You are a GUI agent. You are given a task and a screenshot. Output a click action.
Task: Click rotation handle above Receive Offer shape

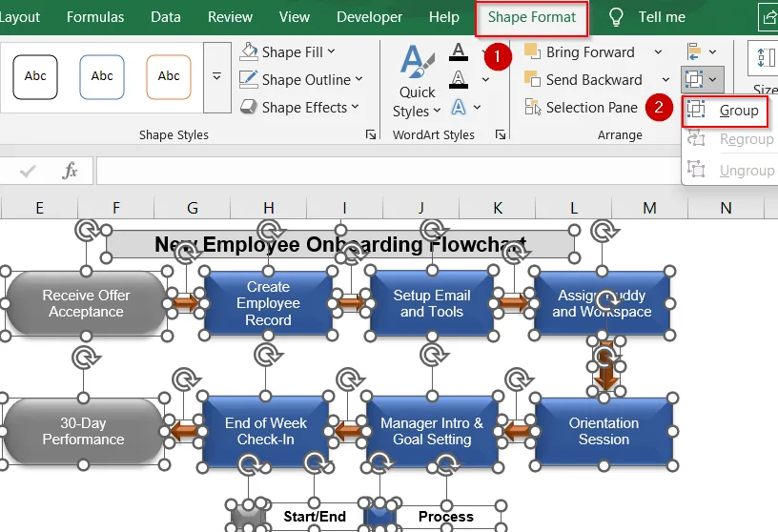(87, 231)
